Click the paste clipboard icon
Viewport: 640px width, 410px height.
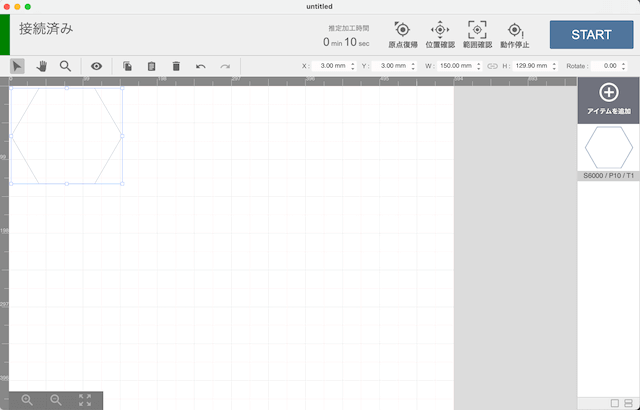[151, 66]
